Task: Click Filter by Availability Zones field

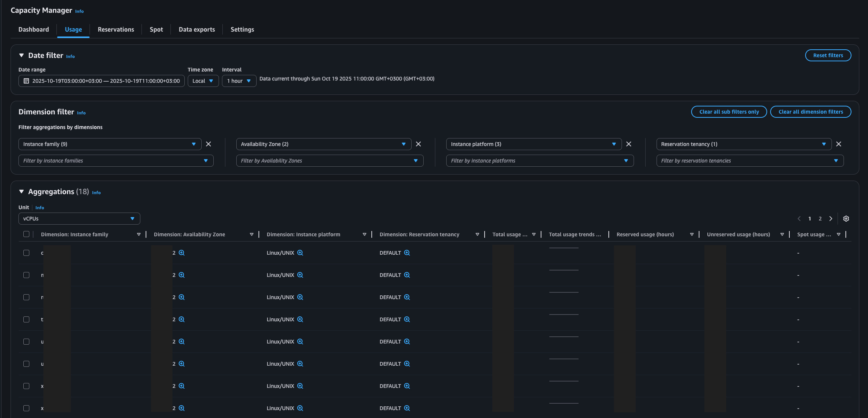Action: (329, 161)
